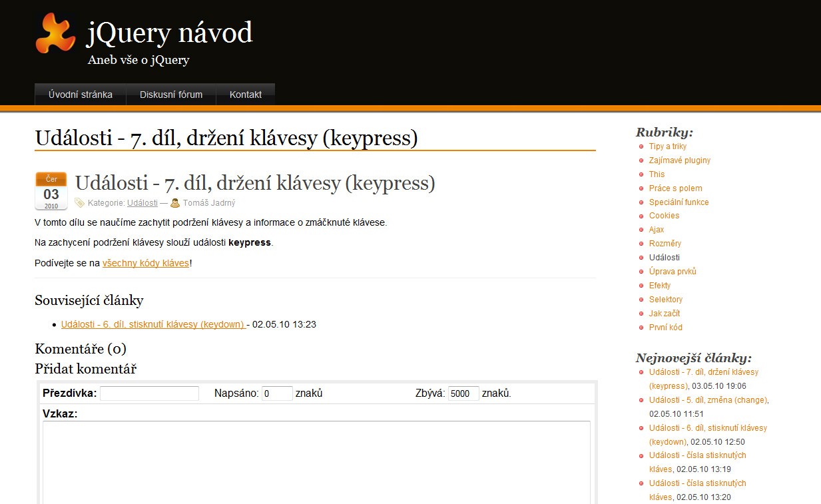Screen dimensions: 821x504
Task: Open the article heading link
Action: click(x=255, y=183)
